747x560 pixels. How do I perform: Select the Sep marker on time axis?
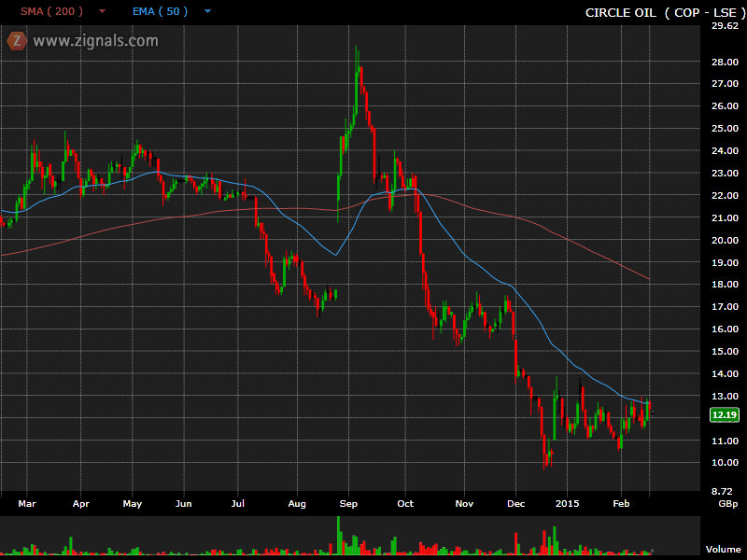click(348, 503)
